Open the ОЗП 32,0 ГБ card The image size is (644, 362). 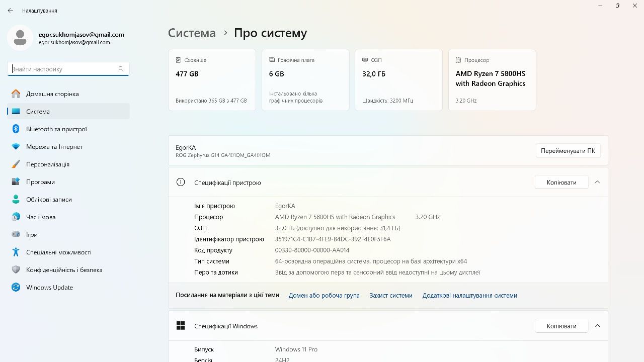coord(398,80)
